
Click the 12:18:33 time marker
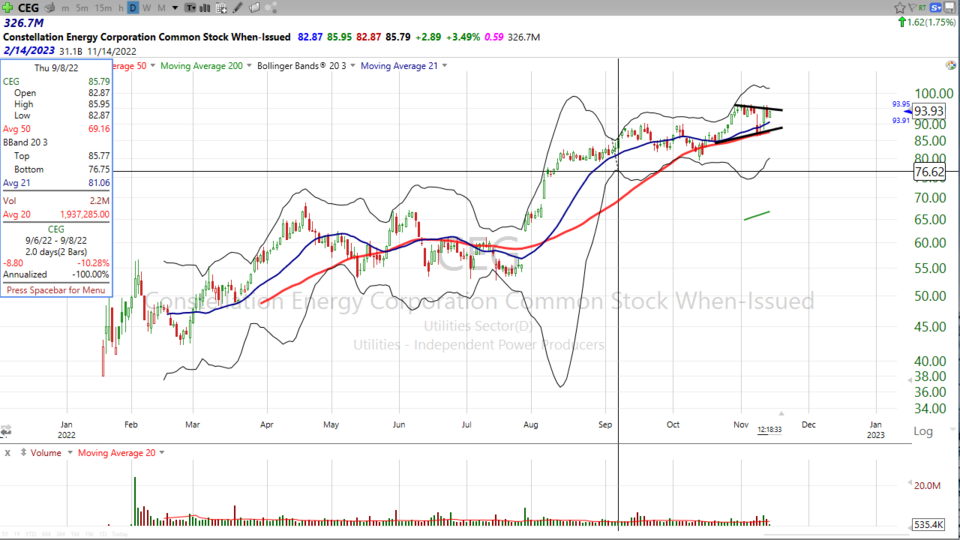tap(770, 430)
